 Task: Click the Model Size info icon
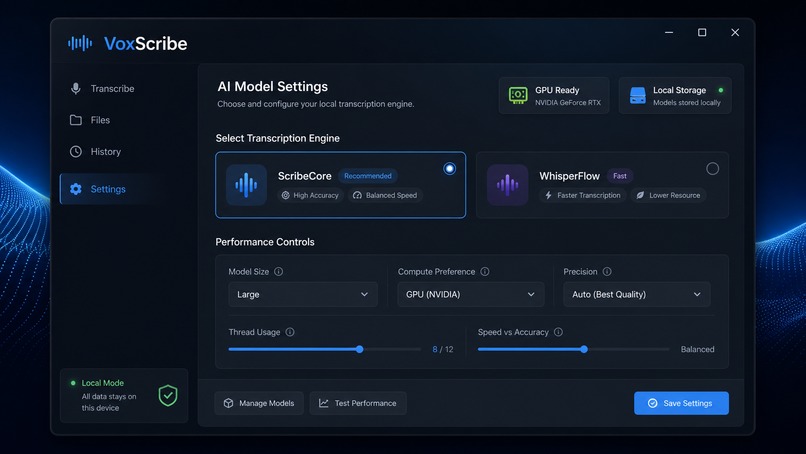point(278,271)
